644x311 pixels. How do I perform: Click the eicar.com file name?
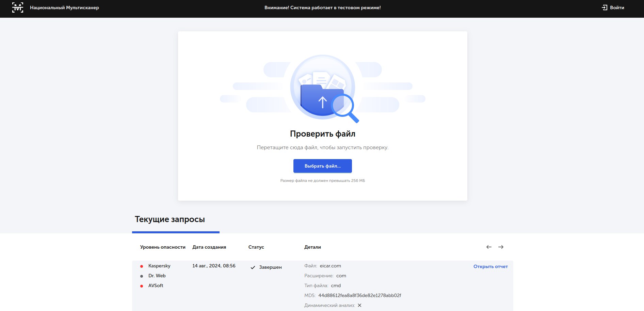tap(330, 266)
